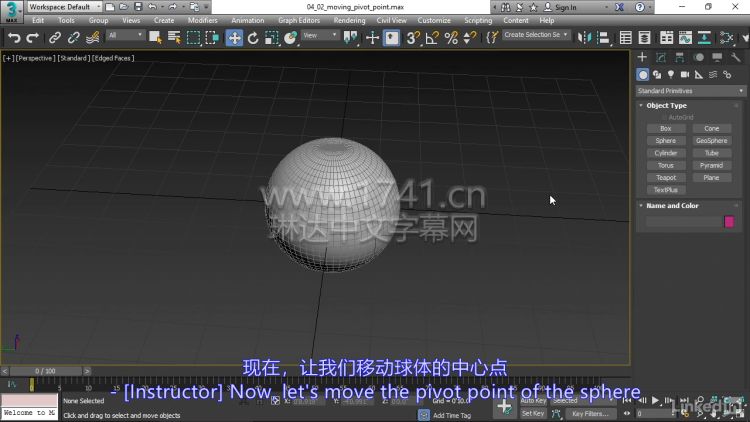This screenshot has width=750, height=422.
Task: Switch to the Utilities wrench tab
Action: (736, 57)
